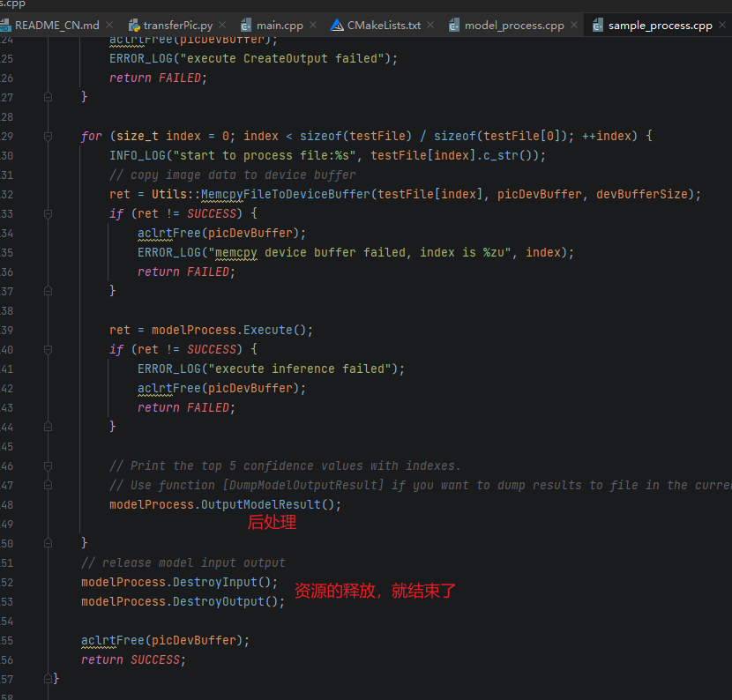Collapse the if block at line 40
This screenshot has width=732, height=700.
click(48, 349)
